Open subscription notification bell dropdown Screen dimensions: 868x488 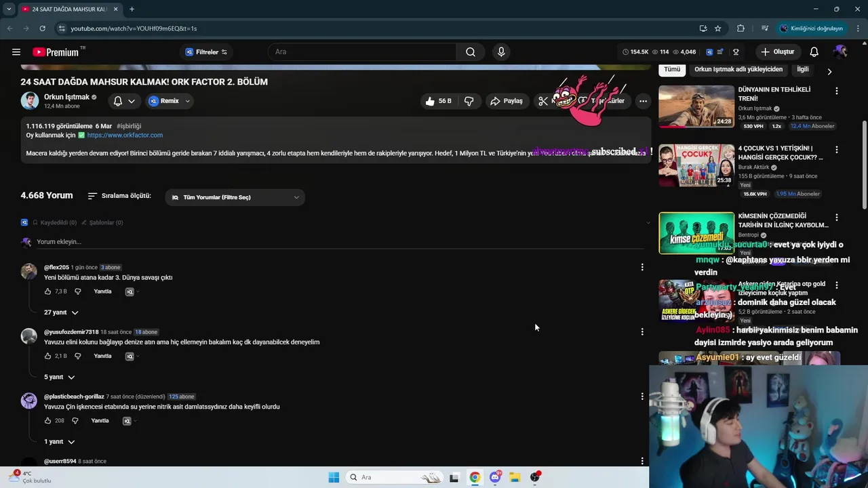pos(124,101)
